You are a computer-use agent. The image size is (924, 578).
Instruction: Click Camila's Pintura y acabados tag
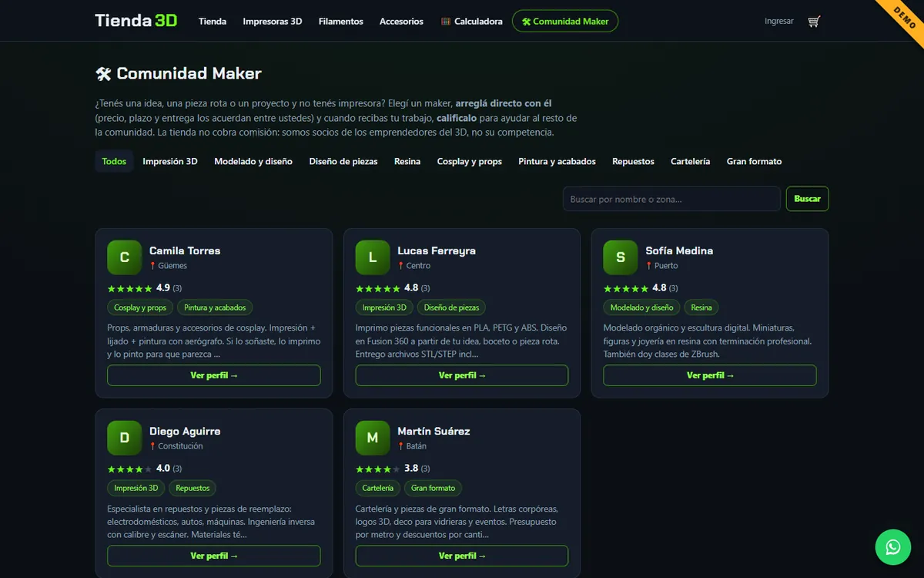(x=215, y=307)
